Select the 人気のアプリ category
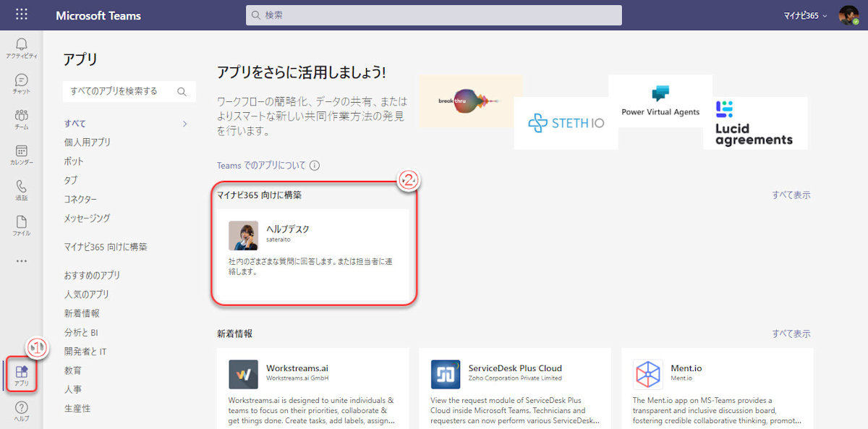Viewport: 868px width, 429px height. pyautogui.click(x=87, y=294)
